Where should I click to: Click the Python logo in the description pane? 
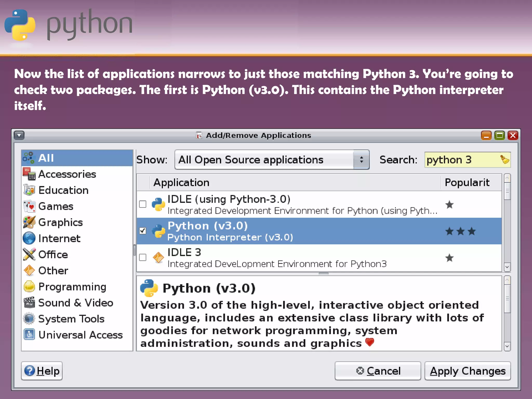tap(149, 288)
